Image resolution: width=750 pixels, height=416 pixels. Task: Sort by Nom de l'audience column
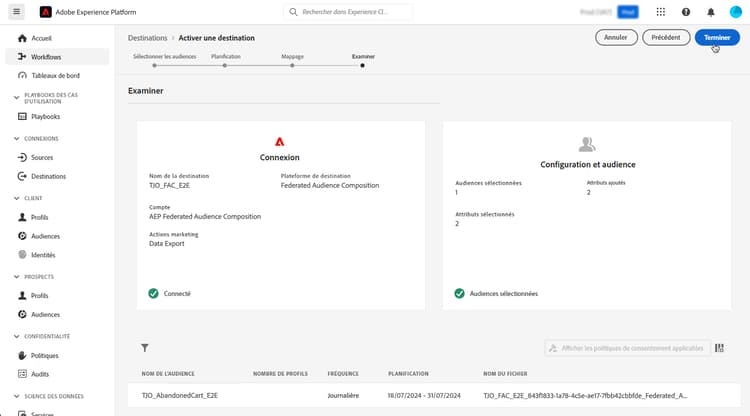pyautogui.click(x=168, y=374)
